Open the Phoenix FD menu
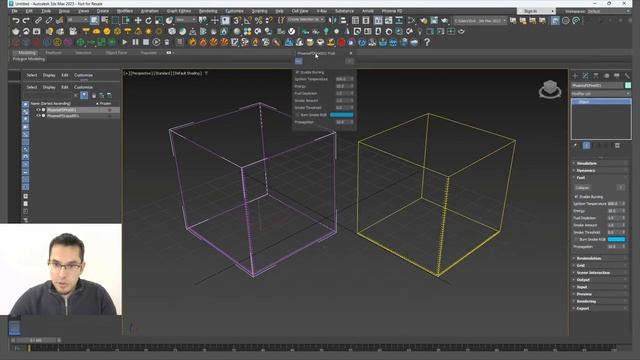Viewport: 640px width, 360px height. pyautogui.click(x=392, y=11)
